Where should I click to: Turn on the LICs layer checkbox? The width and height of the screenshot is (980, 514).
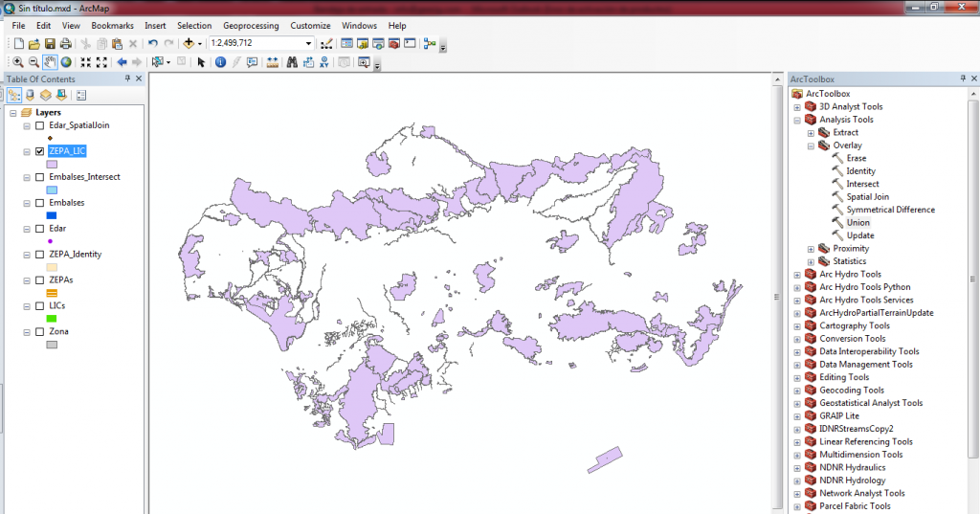pyautogui.click(x=39, y=305)
